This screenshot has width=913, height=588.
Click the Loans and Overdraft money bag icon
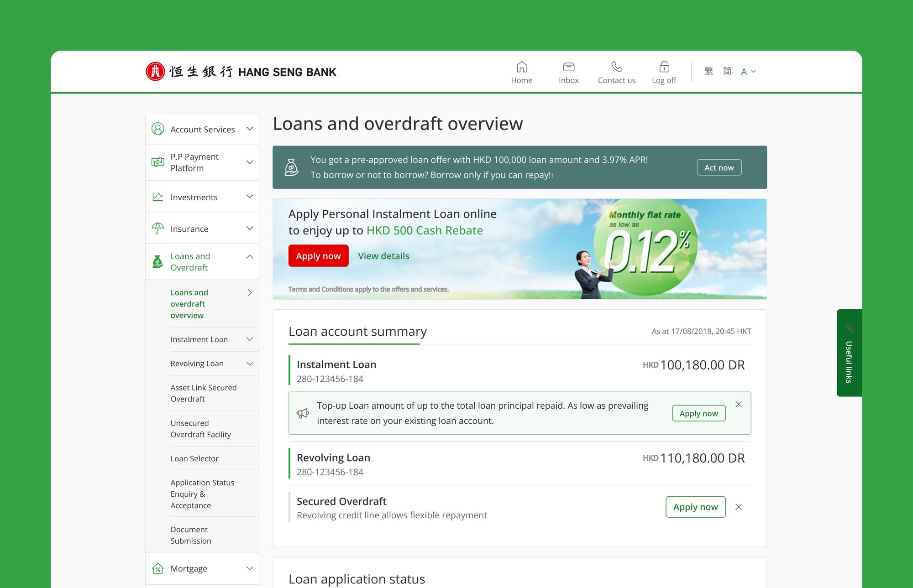[158, 261]
